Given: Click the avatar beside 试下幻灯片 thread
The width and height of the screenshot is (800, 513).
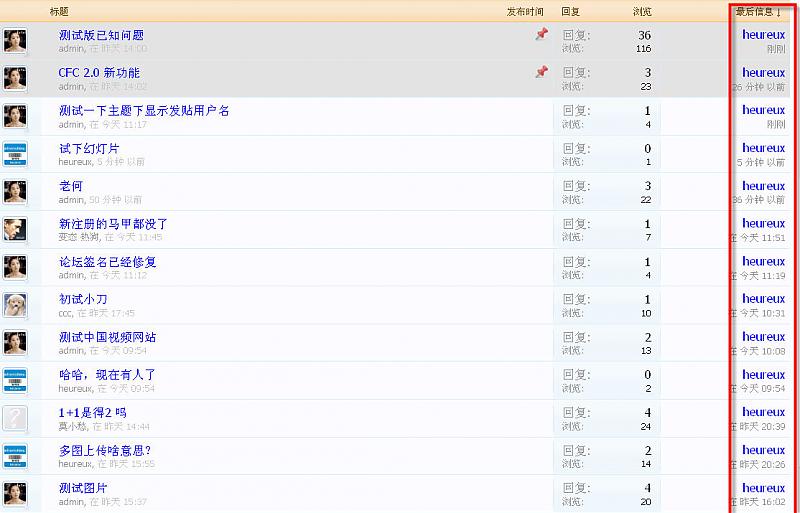Looking at the screenshot, I should [15, 154].
